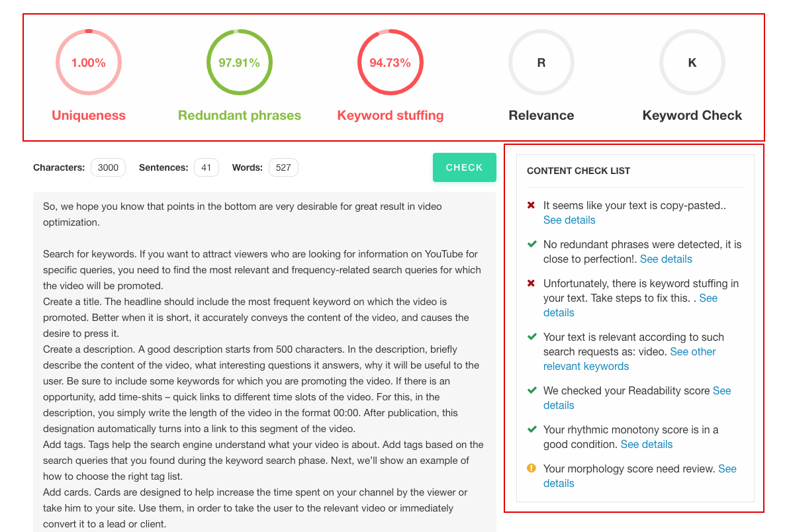The image size is (785, 532).
Task: Click the 'Words:' label
Action: 248,167
